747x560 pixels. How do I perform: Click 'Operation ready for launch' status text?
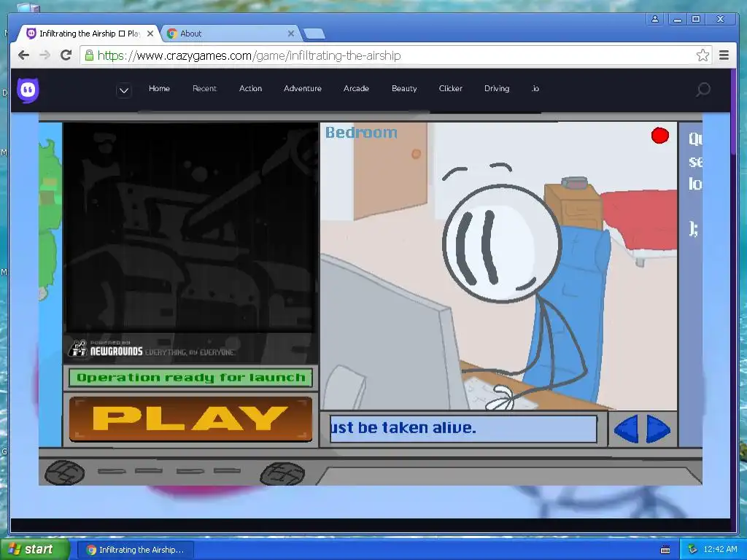pos(190,378)
